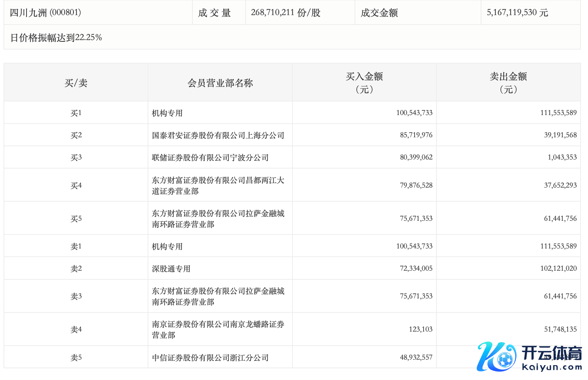This screenshot has width=588, height=380.
Task: Click the 日价格振幅达到22.25% text row
Action: coord(56,37)
